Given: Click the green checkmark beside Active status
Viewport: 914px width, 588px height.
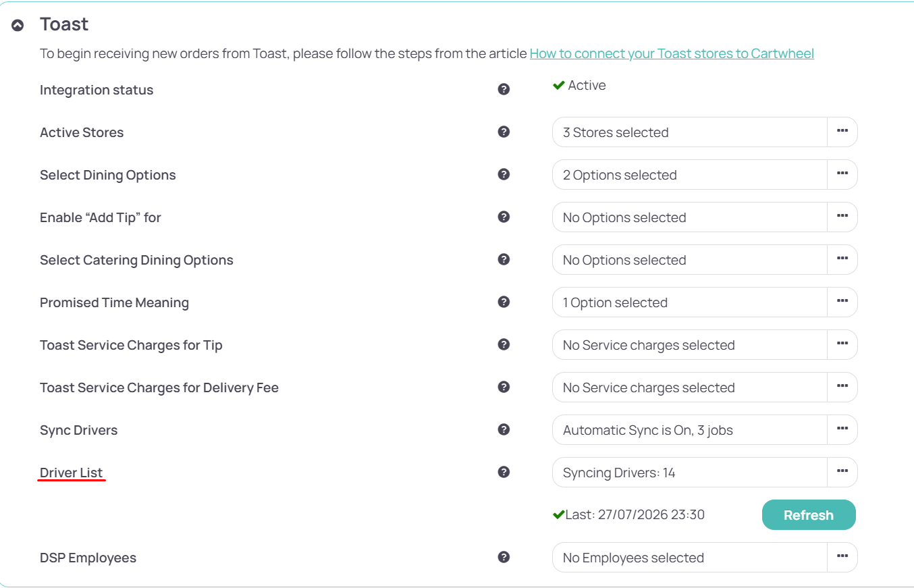Looking at the screenshot, I should [558, 85].
